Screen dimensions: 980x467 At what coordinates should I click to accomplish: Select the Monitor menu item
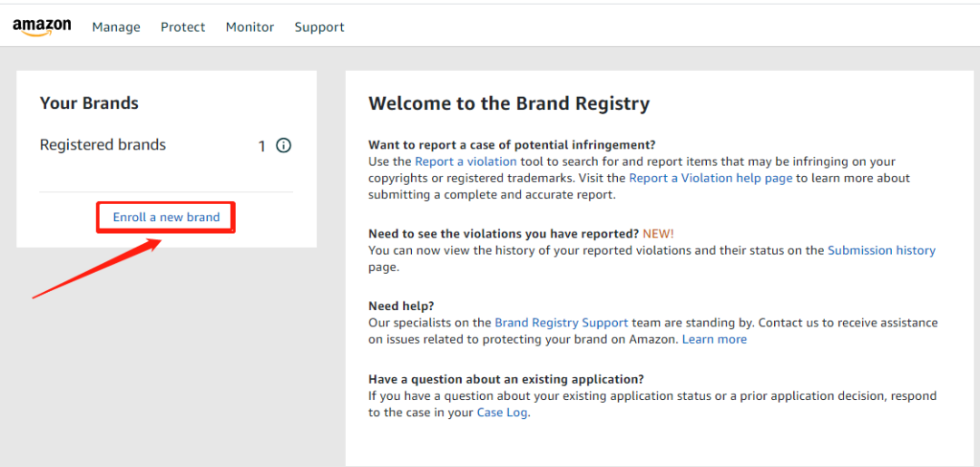coord(250,27)
